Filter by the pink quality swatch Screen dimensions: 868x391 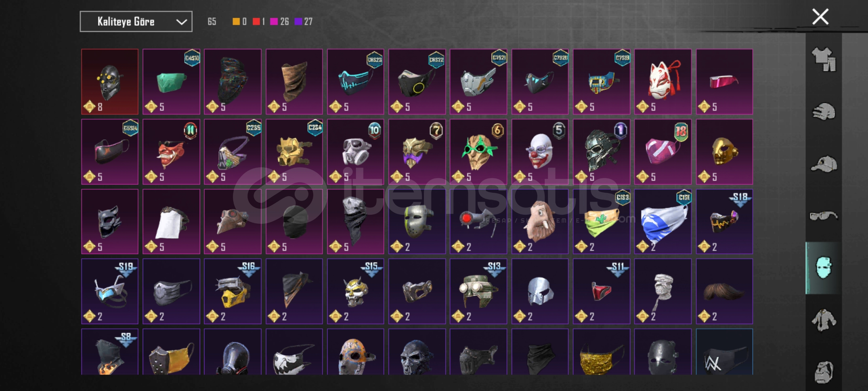pos(274,22)
